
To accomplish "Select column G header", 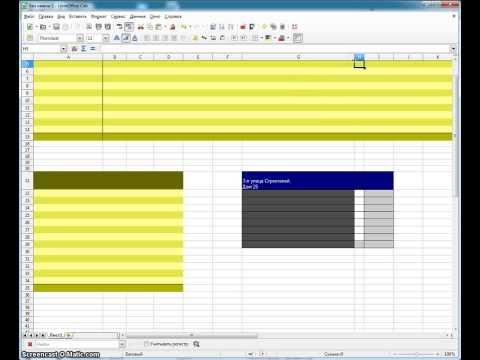I will tap(298, 57).
